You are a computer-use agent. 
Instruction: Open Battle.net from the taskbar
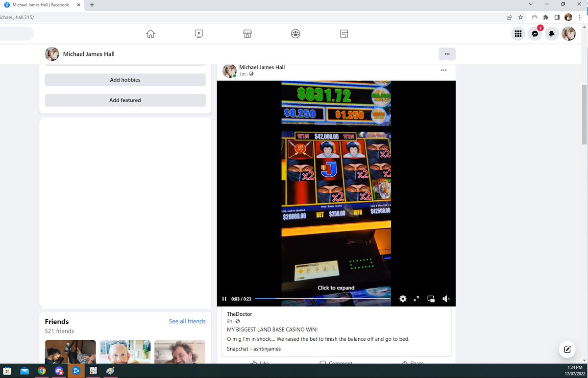click(76, 371)
